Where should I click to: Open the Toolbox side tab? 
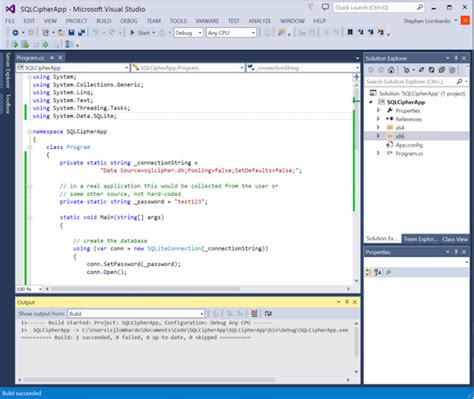click(x=7, y=104)
